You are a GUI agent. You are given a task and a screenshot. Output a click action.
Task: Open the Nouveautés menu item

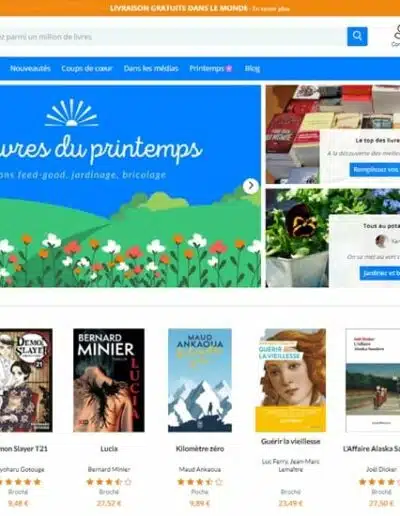click(x=30, y=68)
